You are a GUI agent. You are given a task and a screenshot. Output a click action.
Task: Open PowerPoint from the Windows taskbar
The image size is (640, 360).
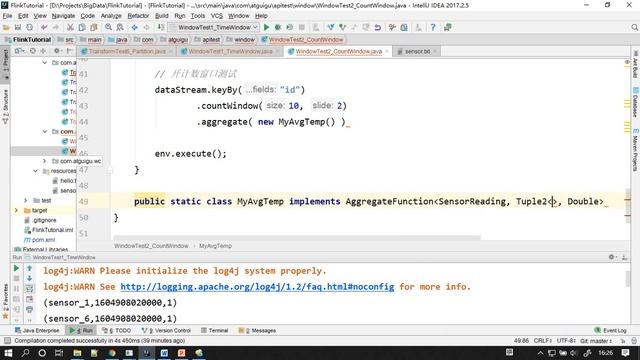[x=182, y=353]
